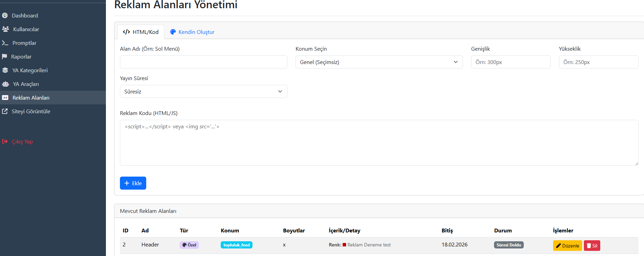Open Siteyi Görüntüle link
The image size is (644, 256).
[53, 111]
